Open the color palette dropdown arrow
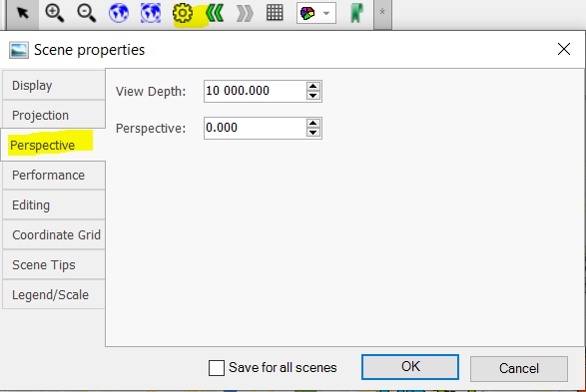The width and height of the screenshot is (586, 392). coord(326,13)
